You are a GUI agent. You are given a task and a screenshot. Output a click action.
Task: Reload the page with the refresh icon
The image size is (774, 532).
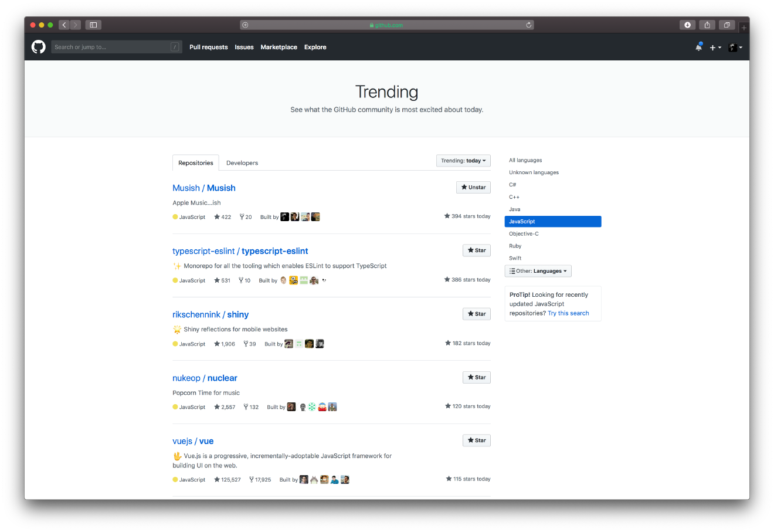point(528,25)
